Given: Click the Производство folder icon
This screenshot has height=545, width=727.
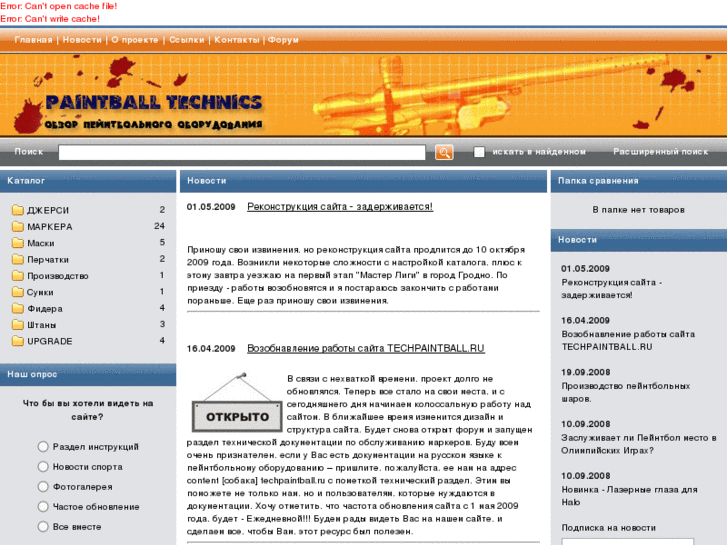Looking at the screenshot, I should coord(18,276).
